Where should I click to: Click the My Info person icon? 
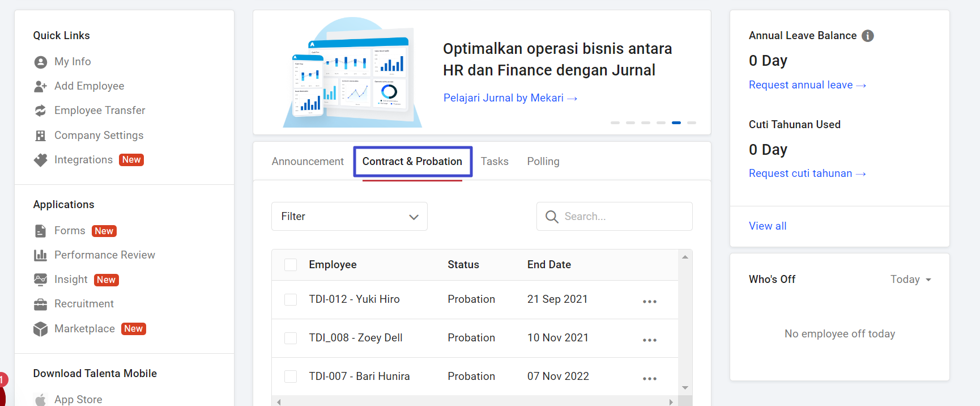[x=40, y=62]
